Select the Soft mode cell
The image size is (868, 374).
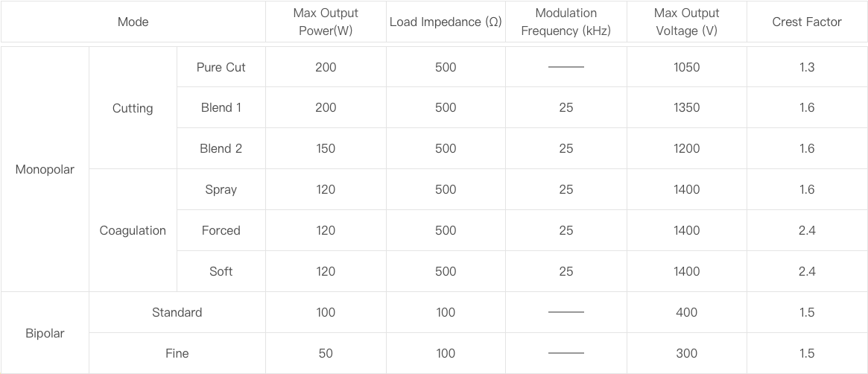point(221,271)
